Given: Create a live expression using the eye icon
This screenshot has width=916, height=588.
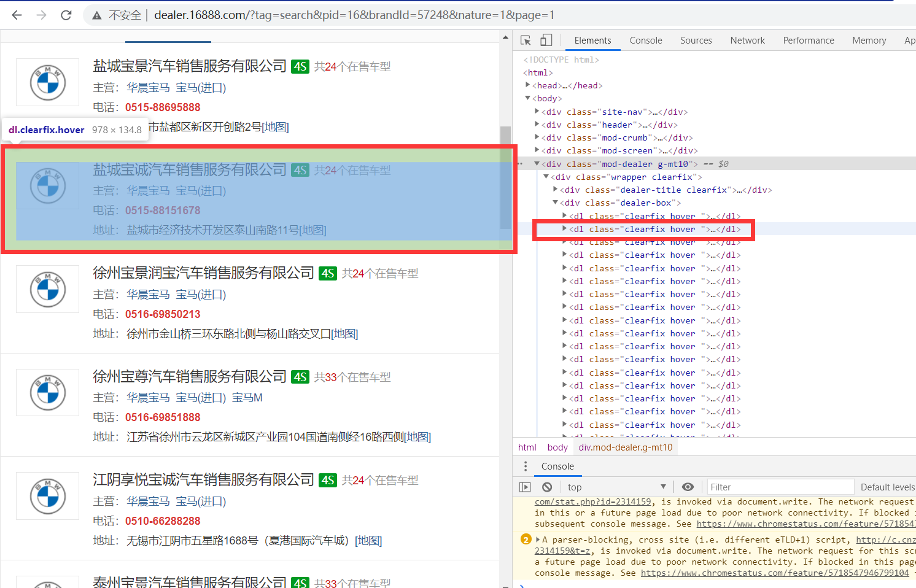Looking at the screenshot, I should click(x=687, y=486).
